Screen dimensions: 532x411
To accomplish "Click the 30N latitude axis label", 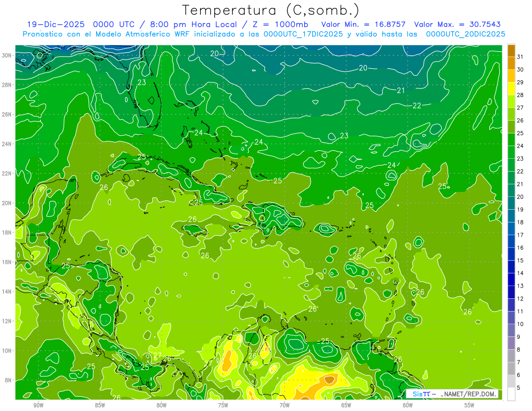I will point(7,55).
